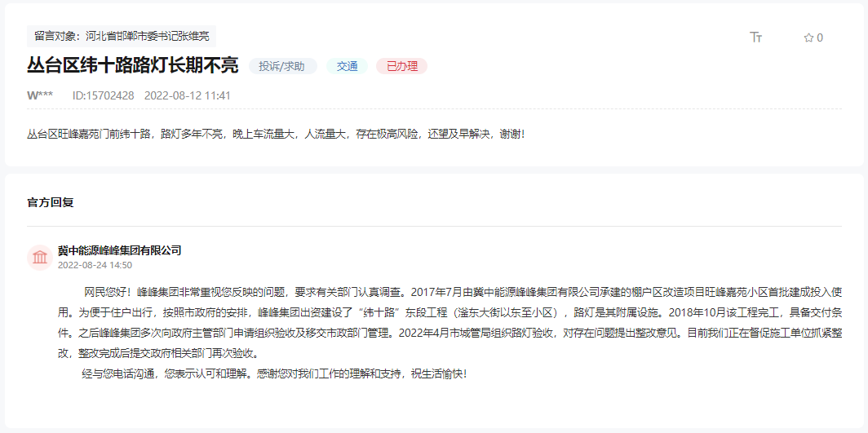Click the star favorite icon
This screenshot has height=433, width=868.
pos(808,38)
